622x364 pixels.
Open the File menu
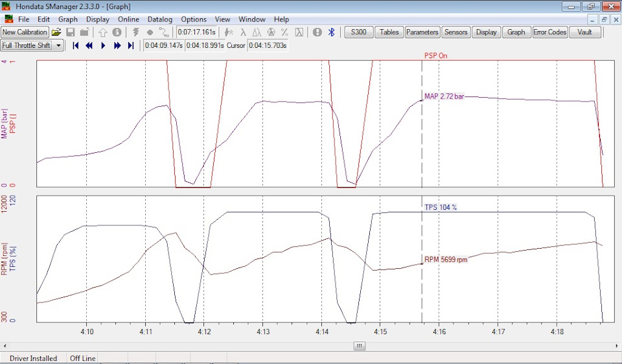click(23, 19)
